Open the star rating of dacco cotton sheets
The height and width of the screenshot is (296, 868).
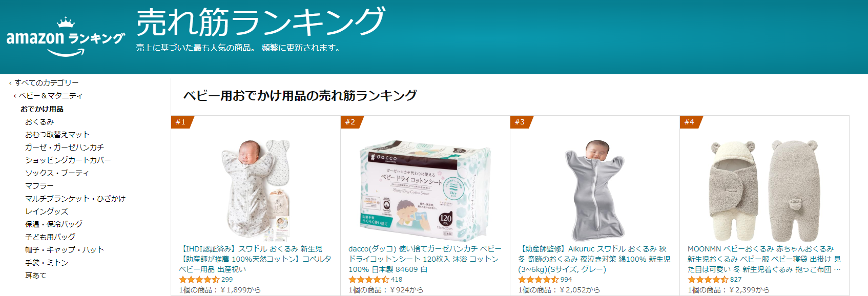click(x=369, y=280)
